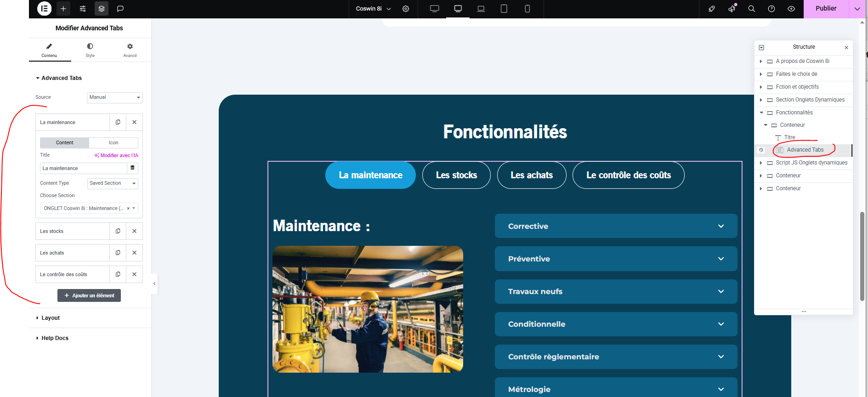Select Script JS Onglets dynamiques in Structure

point(811,163)
